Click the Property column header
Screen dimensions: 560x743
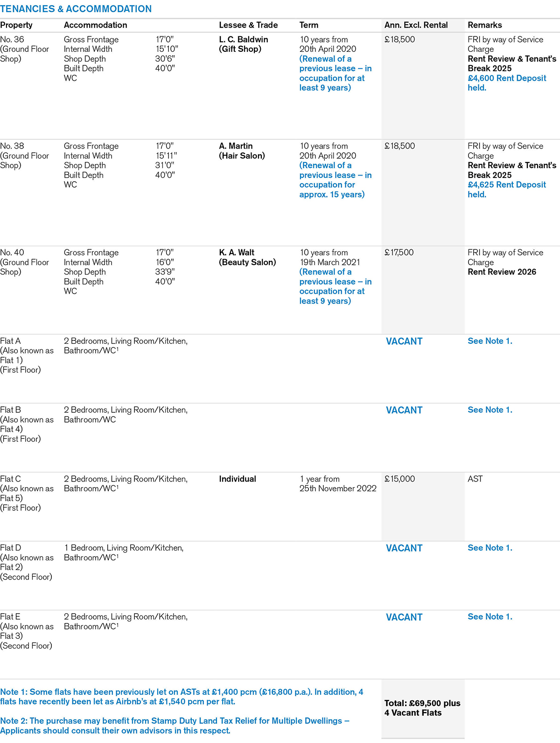(16, 25)
